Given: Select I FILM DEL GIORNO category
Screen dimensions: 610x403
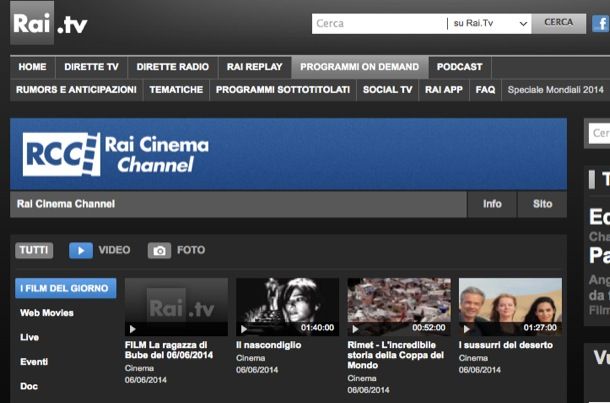Looking at the screenshot, I should click(x=66, y=289).
